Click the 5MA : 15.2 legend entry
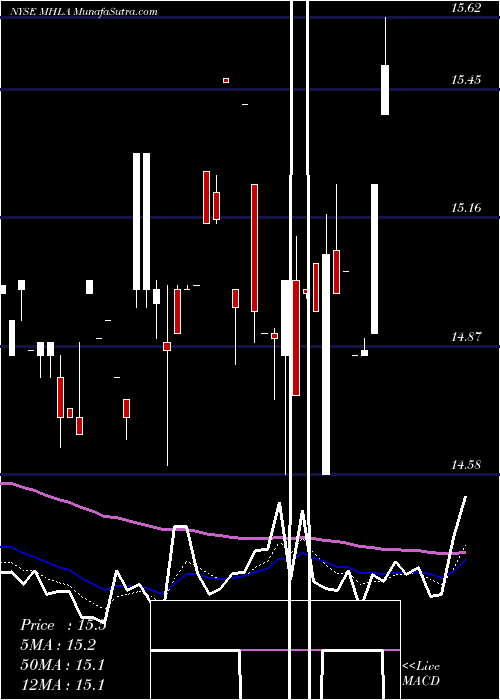This screenshot has width=500, height=700. [58, 645]
